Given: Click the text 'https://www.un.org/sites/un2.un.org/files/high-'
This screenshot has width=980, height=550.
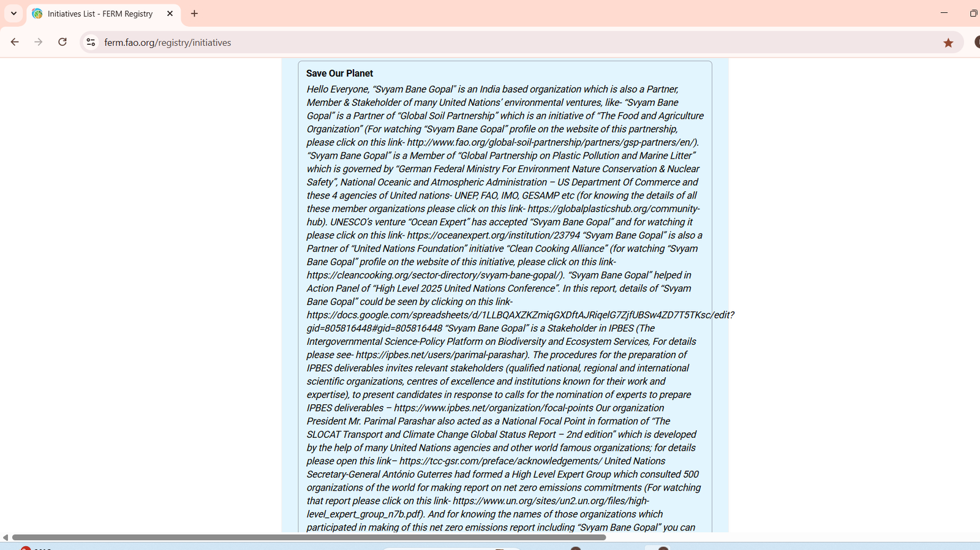Looking at the screenshot, I should (551, 501).
